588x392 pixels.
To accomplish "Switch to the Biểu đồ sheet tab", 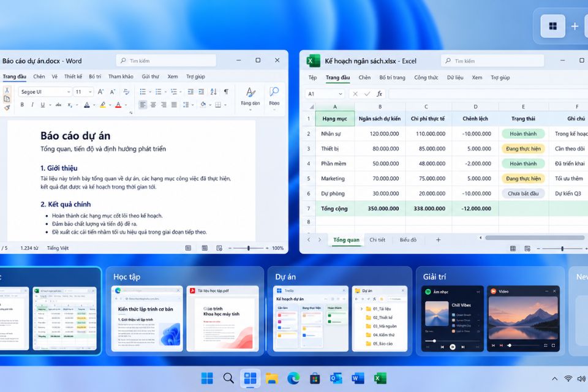I will tap(408, 239).
